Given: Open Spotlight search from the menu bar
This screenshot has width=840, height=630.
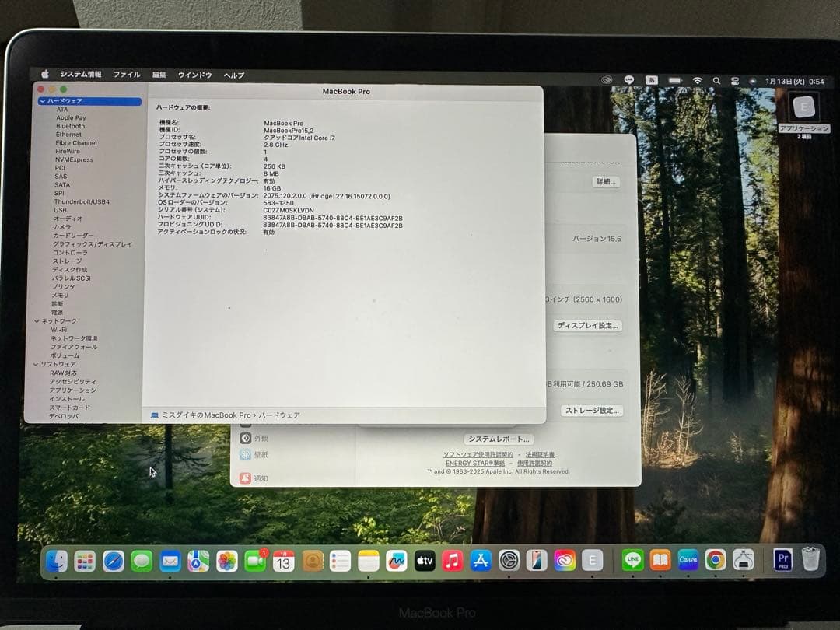Looking at the screenshot, I should click(x=716, y=79).
